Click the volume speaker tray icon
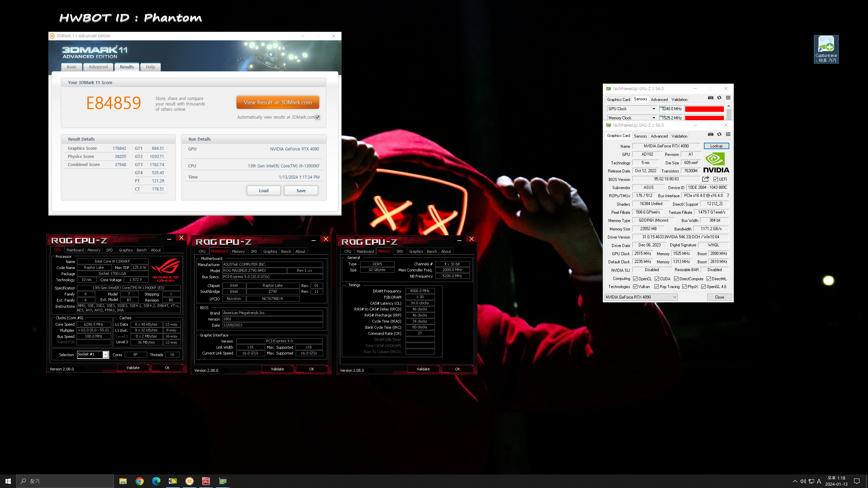The height and width of the screenshot is (488, 868). [x=803, y=481]
